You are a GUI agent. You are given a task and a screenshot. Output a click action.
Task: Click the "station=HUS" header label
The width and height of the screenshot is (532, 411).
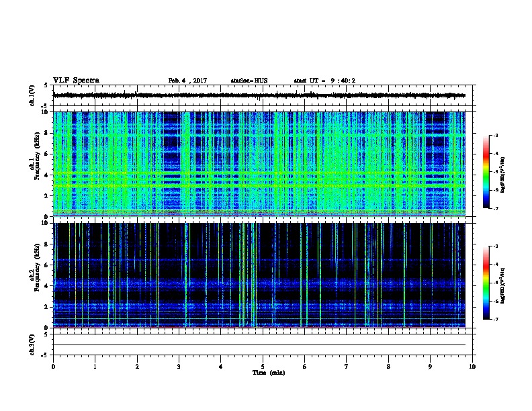click(249, 81)
